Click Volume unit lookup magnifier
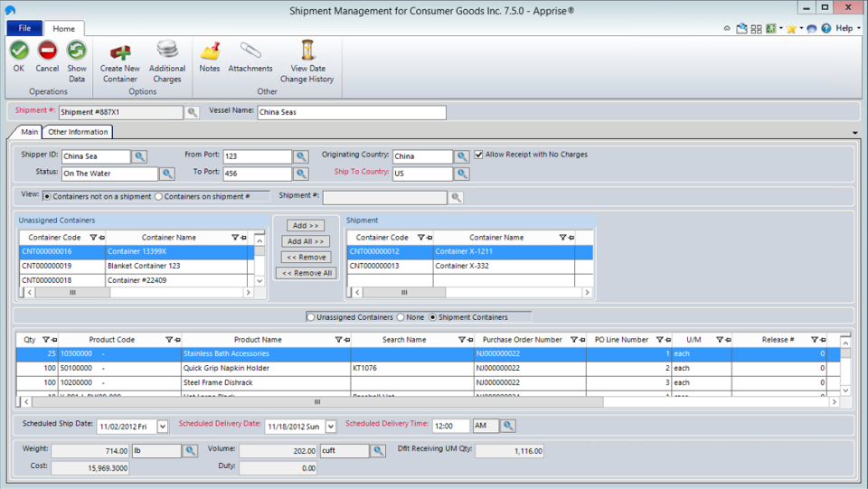 pyautogui.click(x=378, y=451)
